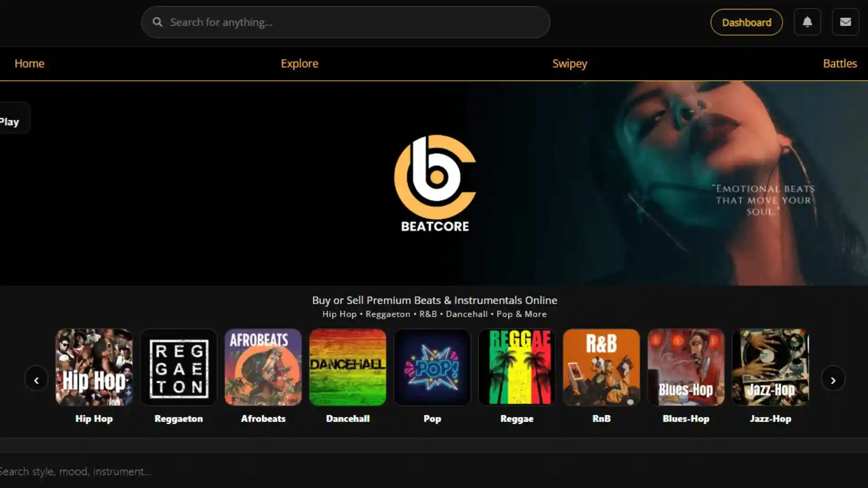The image size is (868, 488).
Task: Open the Reggae palm tree cover
Action: coord(517,367)
